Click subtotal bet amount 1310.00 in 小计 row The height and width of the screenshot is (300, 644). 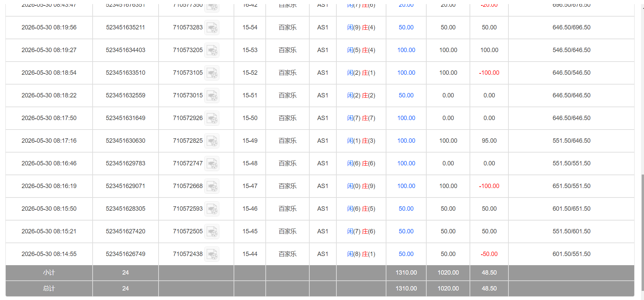406,273
